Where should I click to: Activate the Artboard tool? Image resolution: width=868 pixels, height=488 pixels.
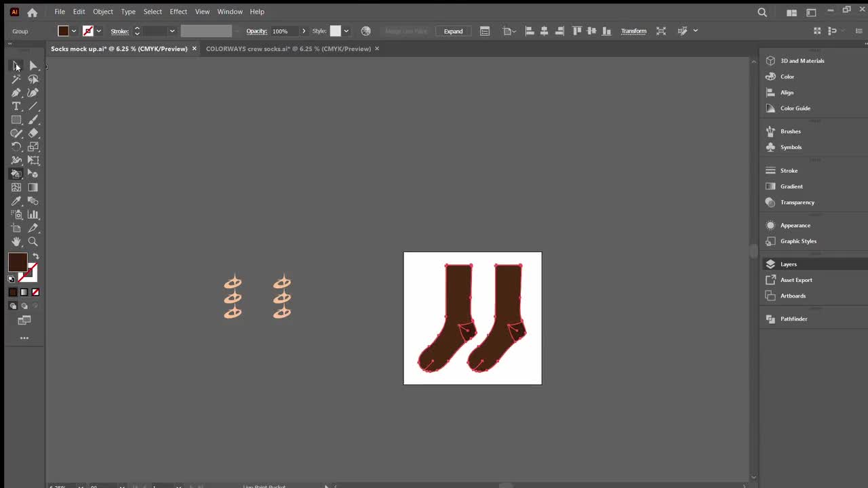tap(16, 228)
